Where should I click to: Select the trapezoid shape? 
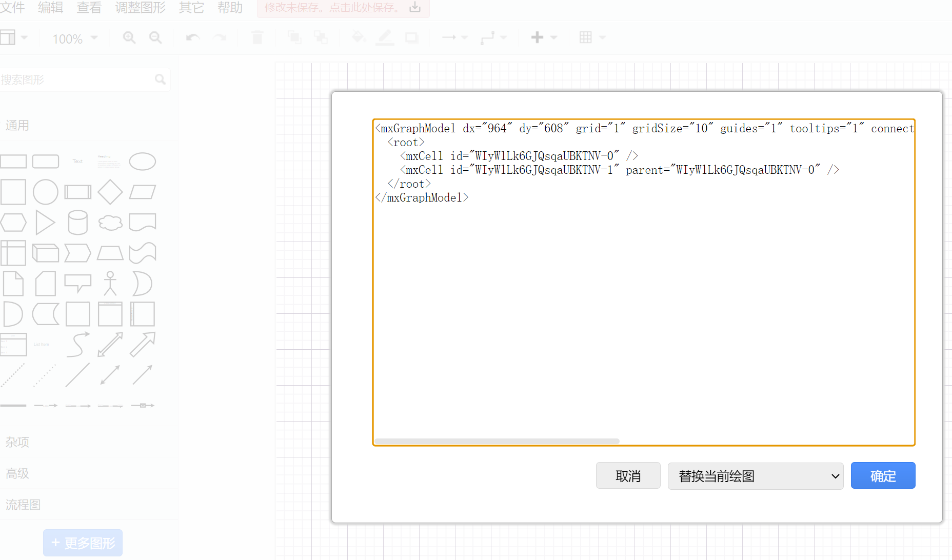(110, 253)
